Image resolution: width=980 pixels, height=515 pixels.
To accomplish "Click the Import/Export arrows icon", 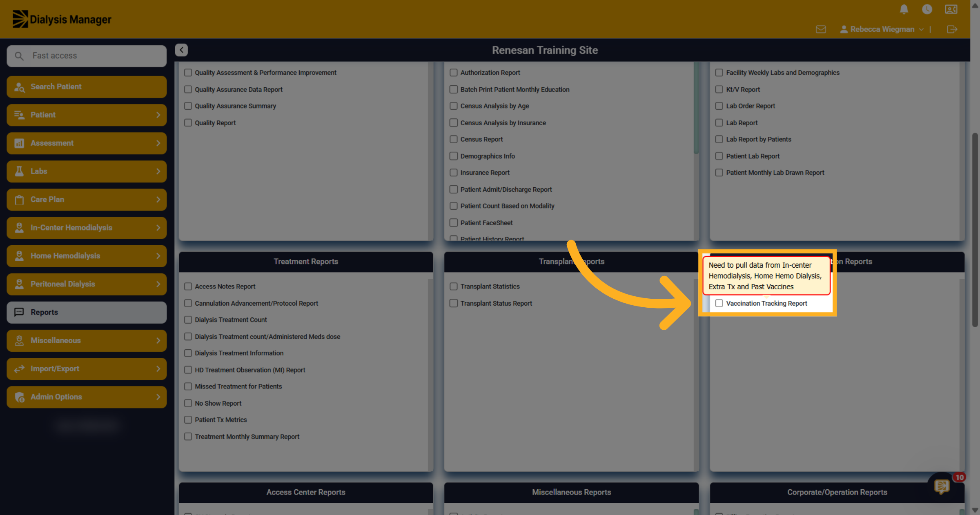I will (x=19, y=369).
